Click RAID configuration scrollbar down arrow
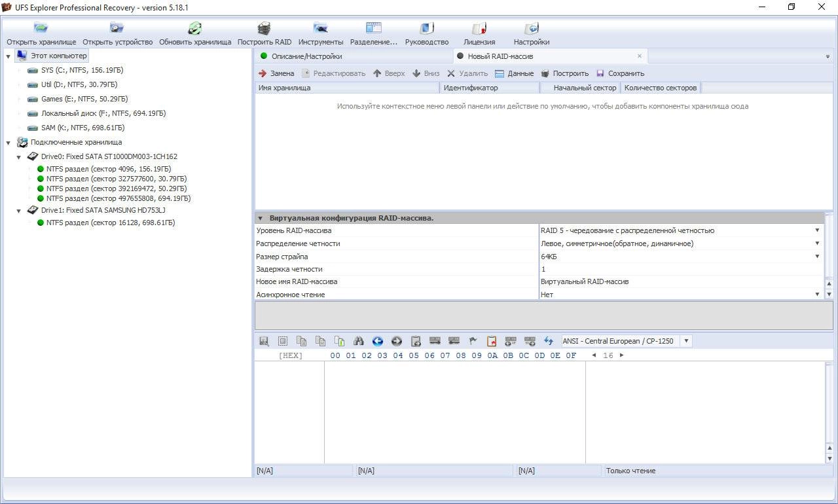This screenshot has width=838, height=504. coord(829,295)
